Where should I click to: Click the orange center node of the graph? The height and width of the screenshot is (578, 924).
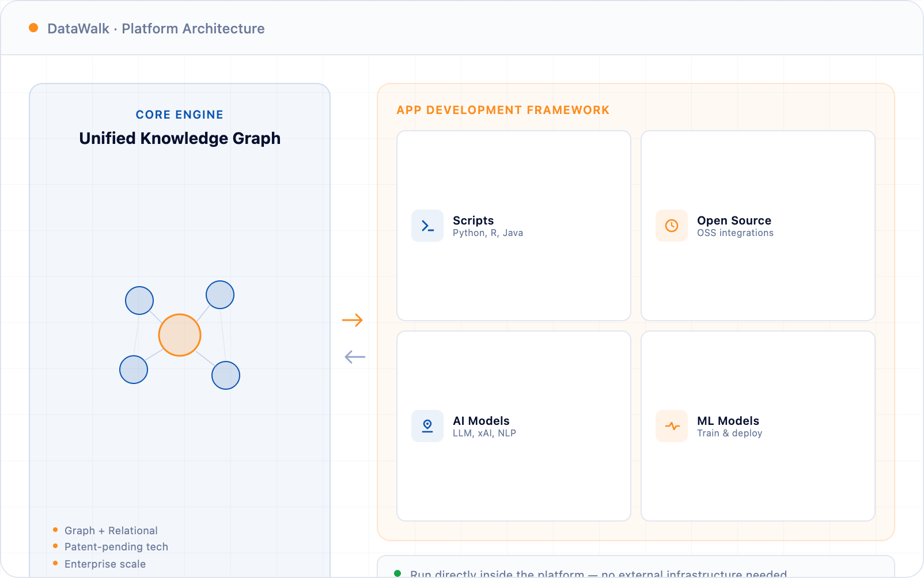(x=180, y=335)
